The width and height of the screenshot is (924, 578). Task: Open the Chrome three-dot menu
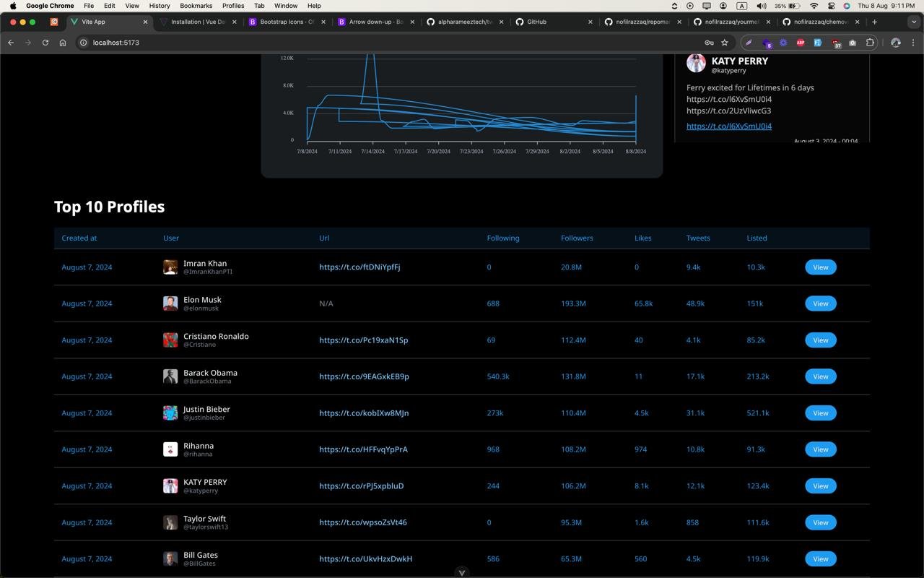click(x=915, y=43)
